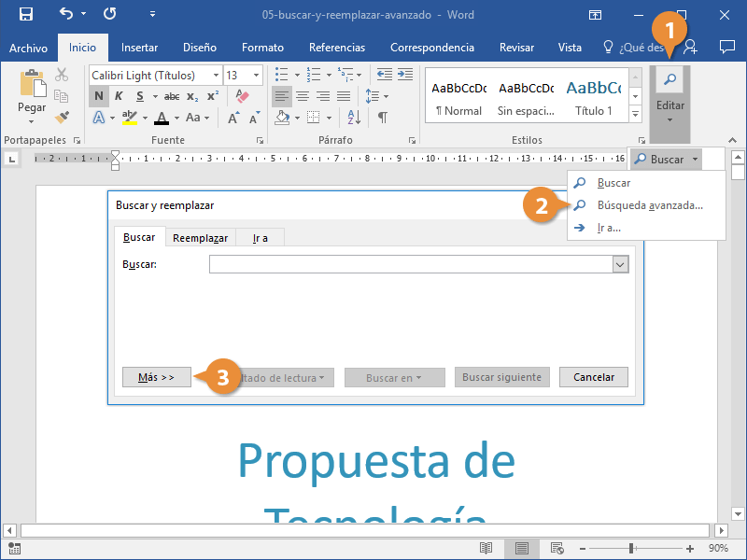747x560 pixels.
Task: Toggle strikethrough (abc) formatting
Action: tap(171, 96)
